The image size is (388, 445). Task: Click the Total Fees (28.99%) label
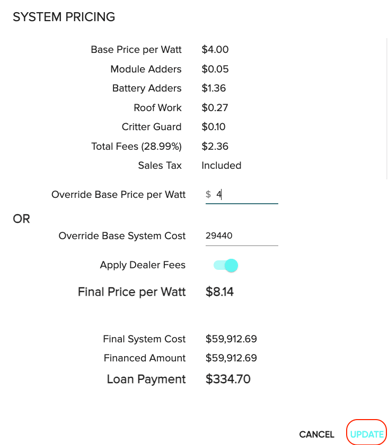pos(136,146)
